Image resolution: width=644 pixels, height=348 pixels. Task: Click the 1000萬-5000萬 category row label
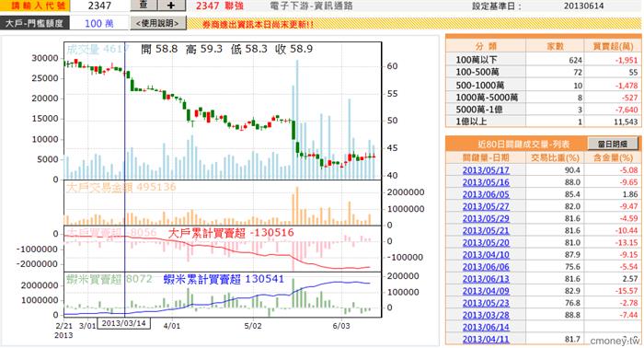487,98
